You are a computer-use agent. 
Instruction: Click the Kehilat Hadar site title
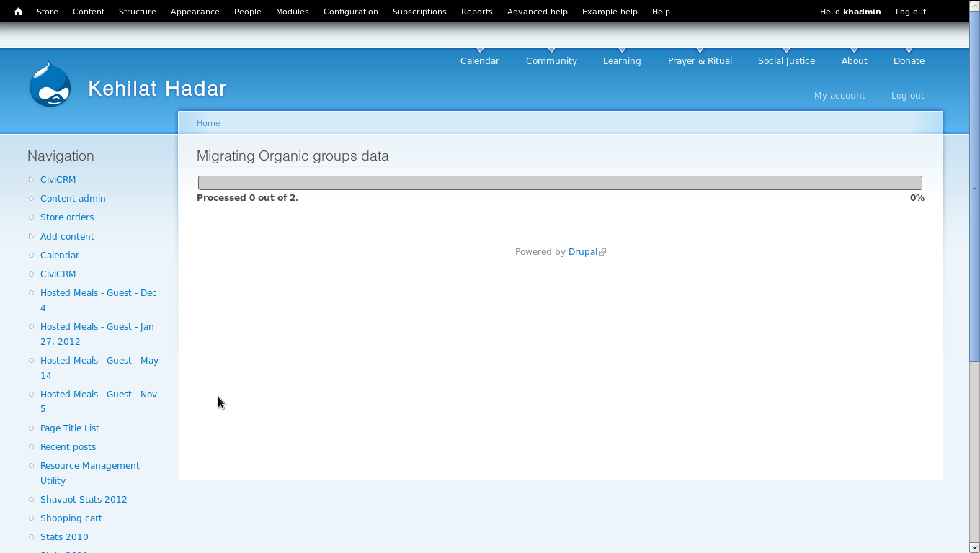tap(157, 89)
